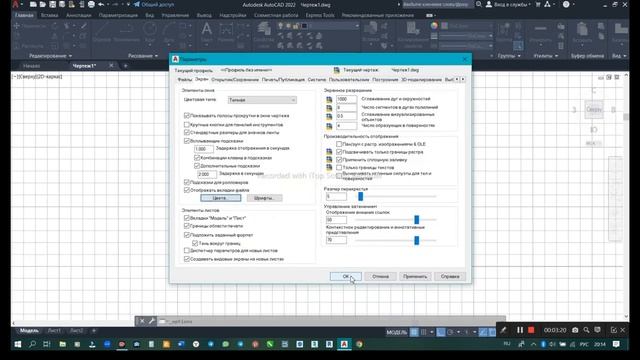The image size is (640, 360).
Task: Click the Save icon in quick access toolbar
Action: coord(52,4)
